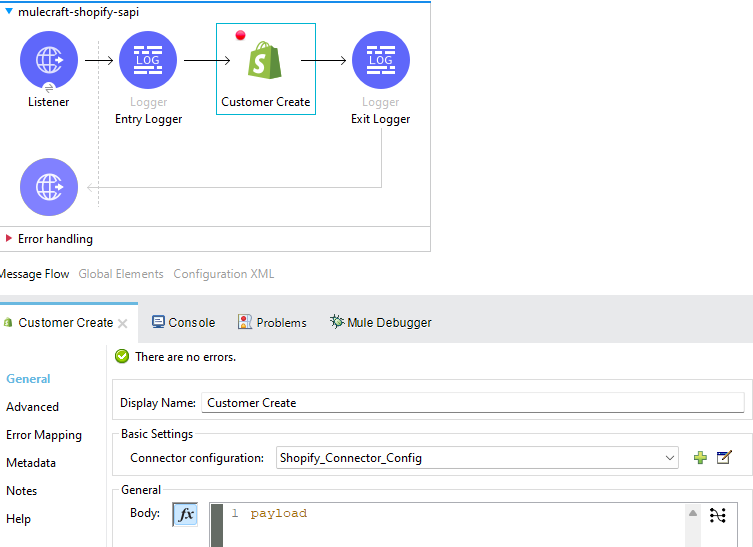The image size is (753, 547).
Task: Click the Exit Logger component icon
Action: coord(380,60)
